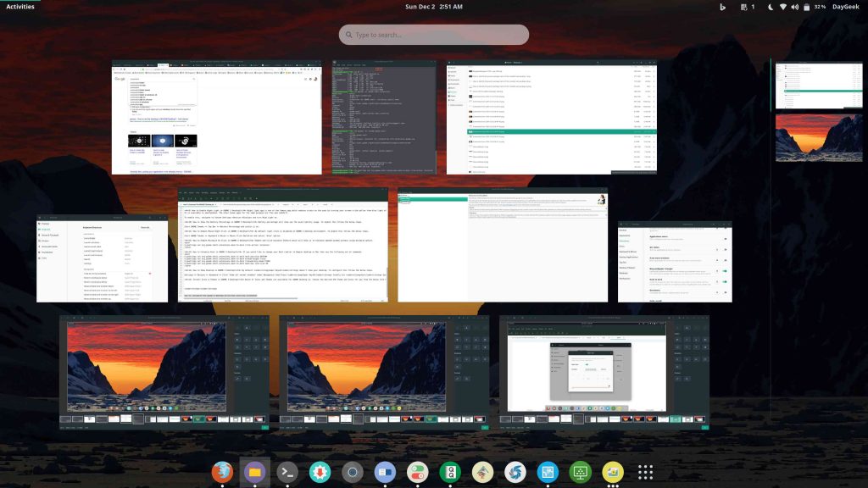Open the Files app from the dock
This screenshot has width=868, height=488.
click(253, 471)
